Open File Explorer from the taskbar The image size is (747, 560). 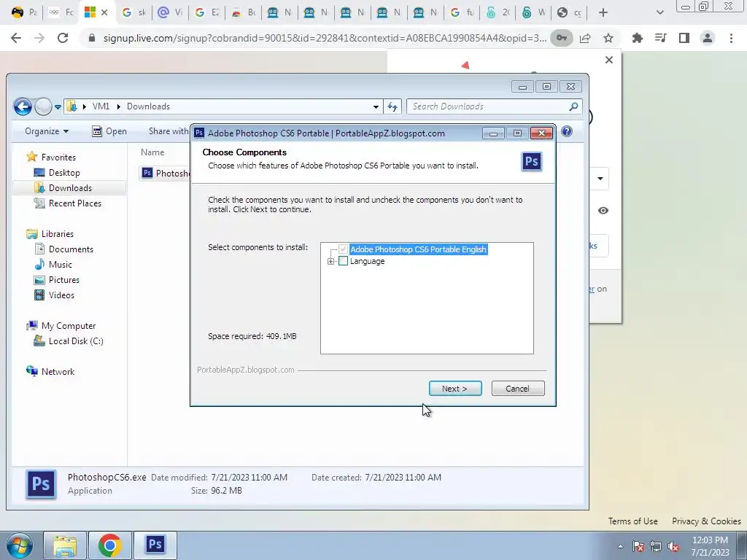[65, 545]
